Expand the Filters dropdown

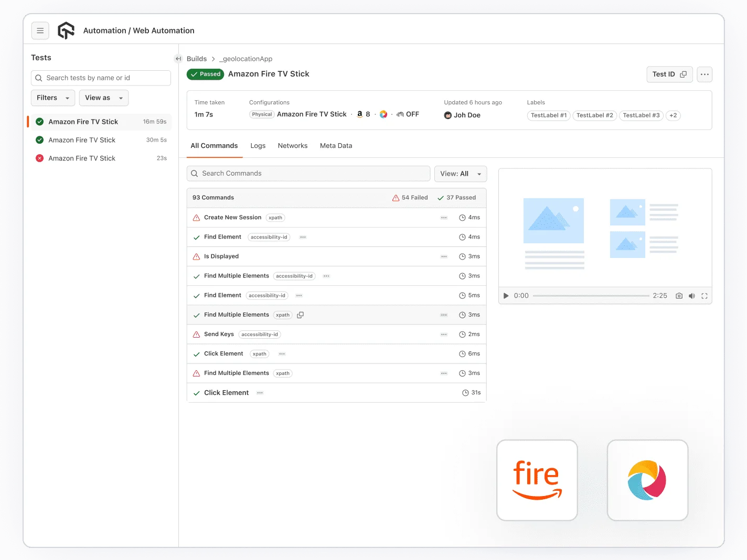pyautogui.click(x=53, y=98)
